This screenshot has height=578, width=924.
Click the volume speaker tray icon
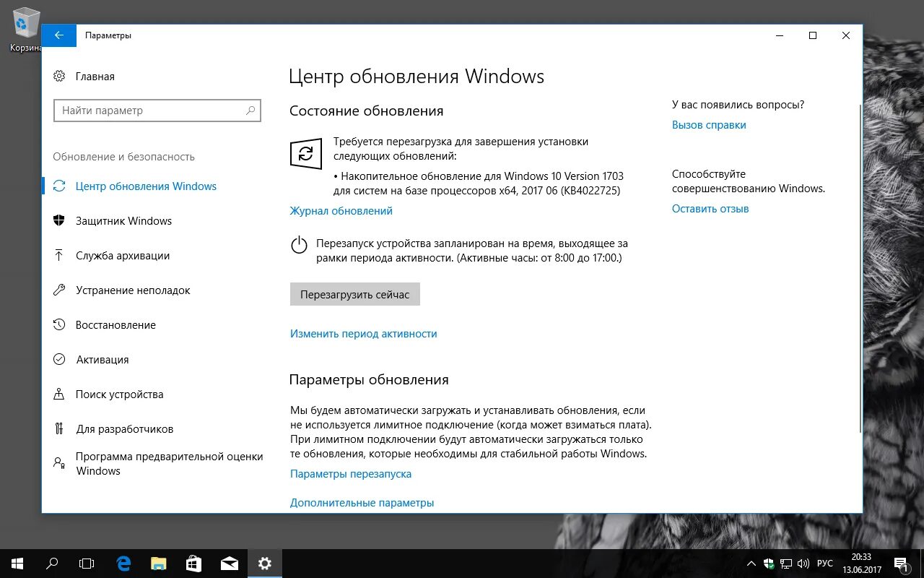click(803, 564)
